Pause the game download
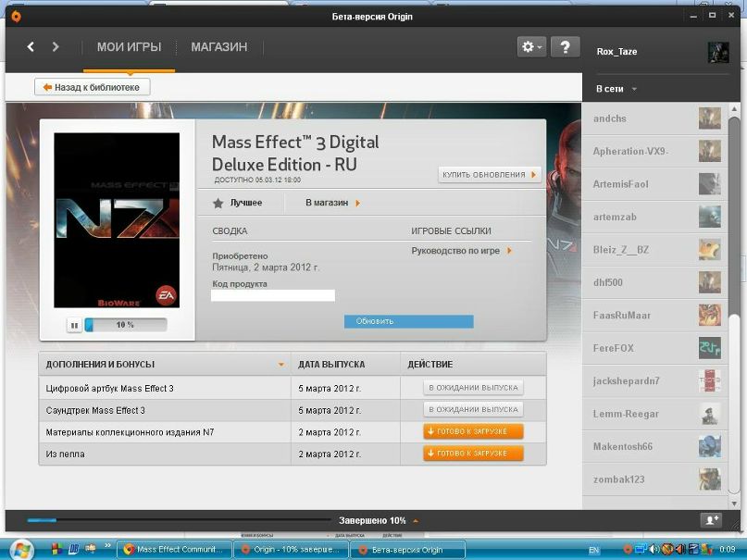The width and height of the screenshot is (747, 560). (x=74, y=325)
